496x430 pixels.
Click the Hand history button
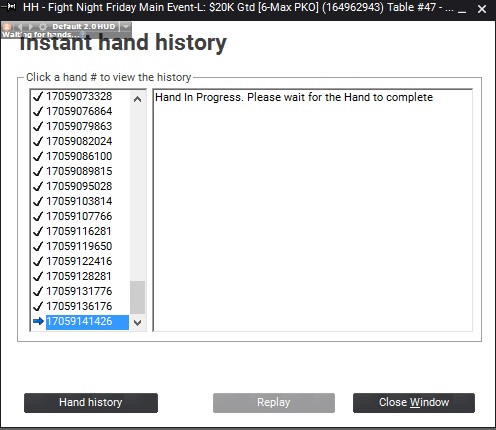click(91, 403)
